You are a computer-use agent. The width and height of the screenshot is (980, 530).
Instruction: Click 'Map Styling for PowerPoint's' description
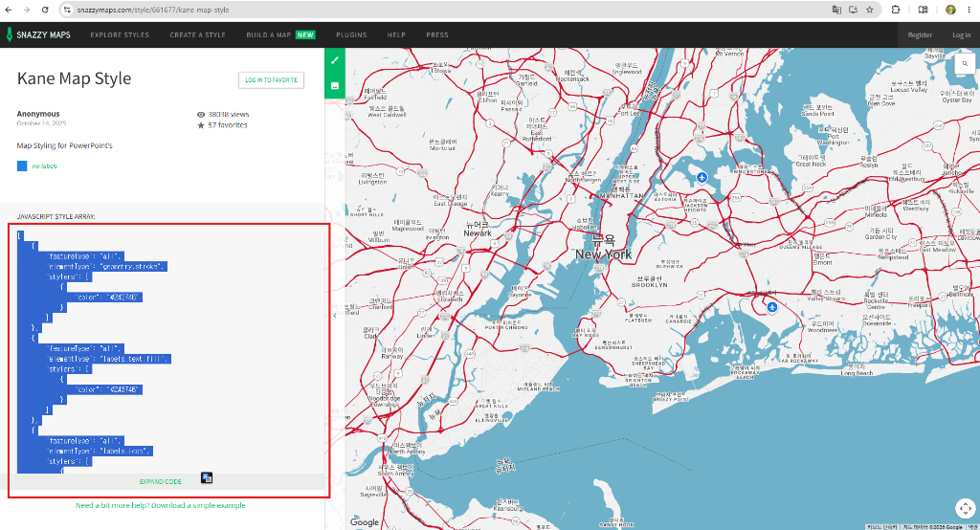64,145
